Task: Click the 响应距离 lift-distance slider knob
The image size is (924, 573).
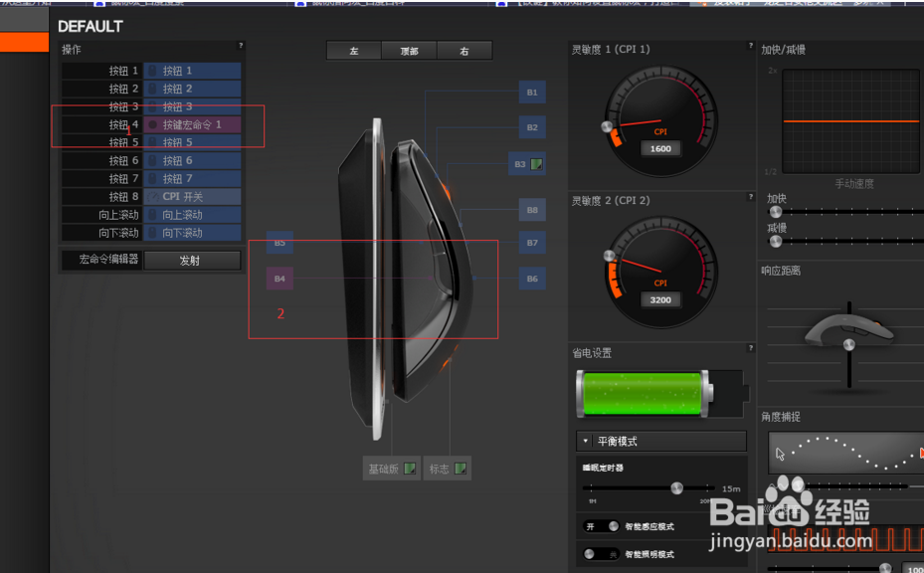Action: point(849,345)
